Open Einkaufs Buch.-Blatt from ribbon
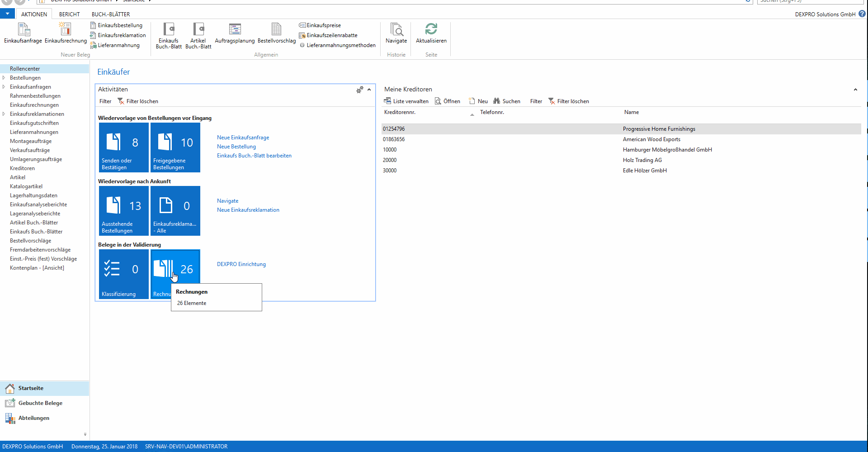Image resolution: width=868 pixels, height=452 pixels. [169, 30]
